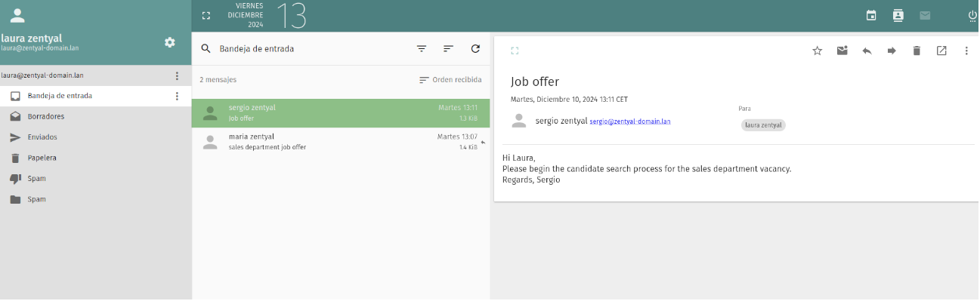980x301 pixels.
Task: Open the message in a new window
Action: click(941, 51)
